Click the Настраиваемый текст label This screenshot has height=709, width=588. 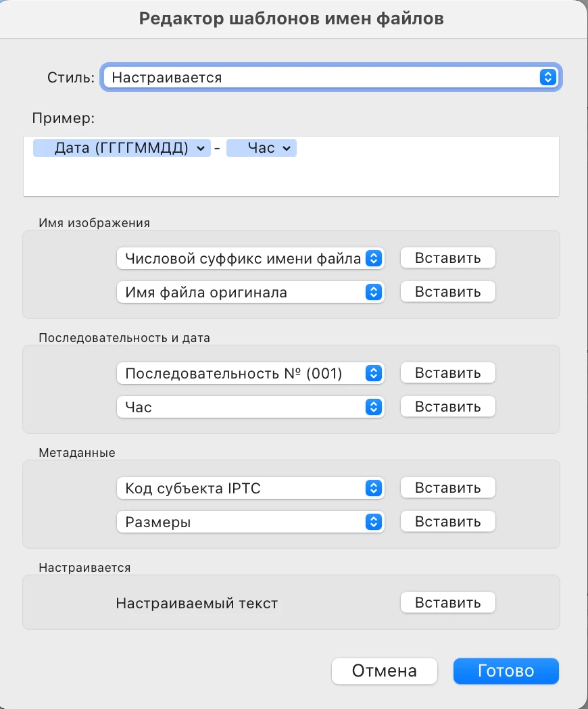point(197,603)
